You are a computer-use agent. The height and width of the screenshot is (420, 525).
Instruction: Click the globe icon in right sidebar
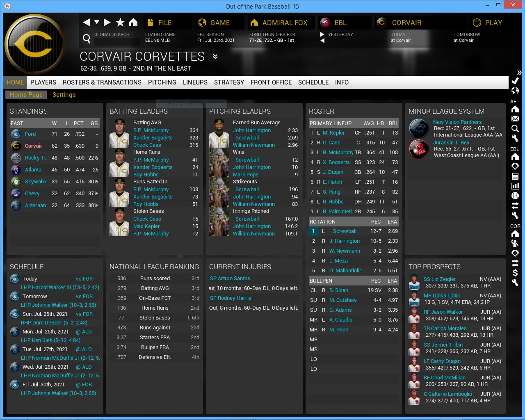[x=515, y=91]
